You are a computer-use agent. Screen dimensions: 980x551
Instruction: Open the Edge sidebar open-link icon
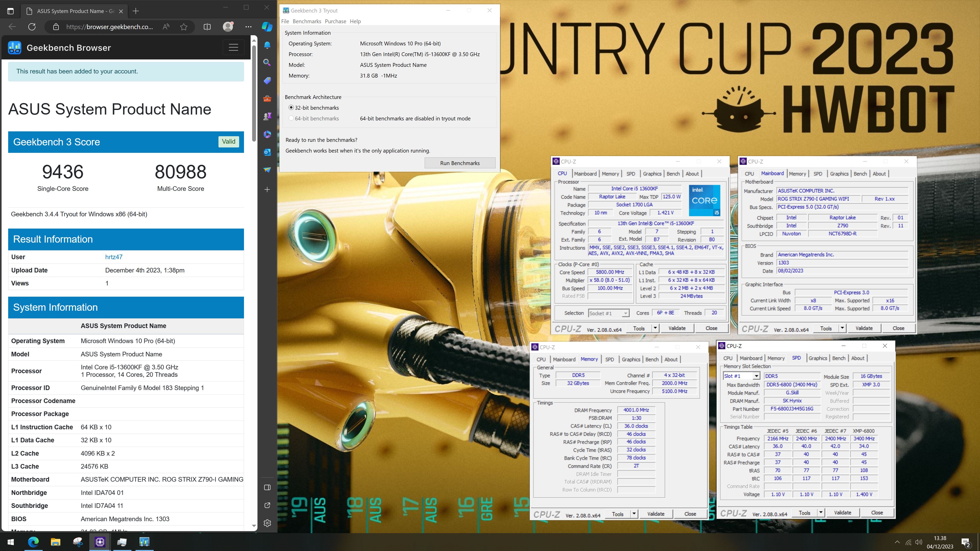[267, 505]
